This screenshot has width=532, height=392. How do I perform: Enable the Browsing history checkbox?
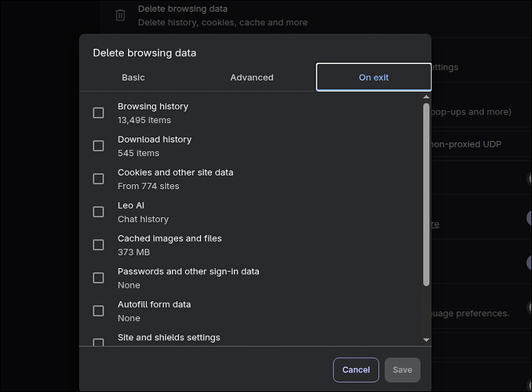pos(98,113)
